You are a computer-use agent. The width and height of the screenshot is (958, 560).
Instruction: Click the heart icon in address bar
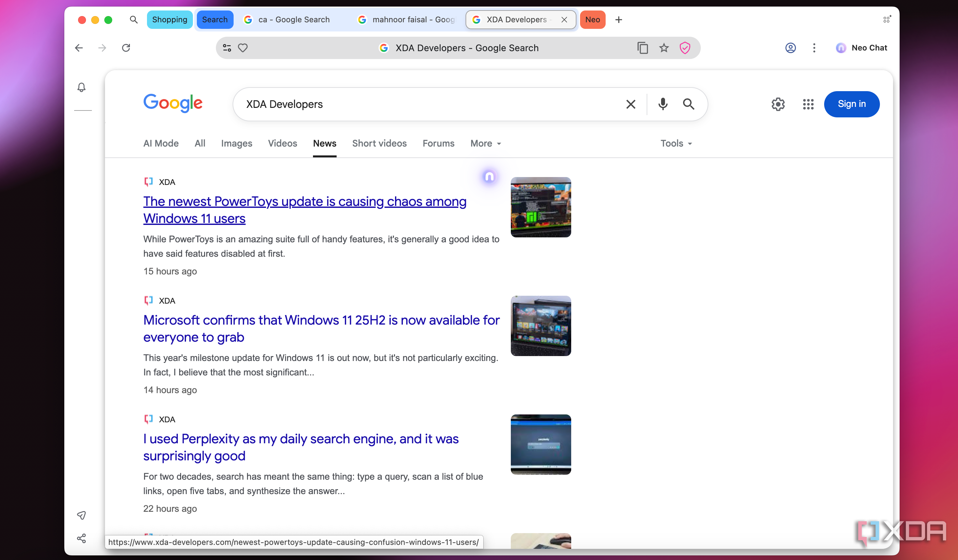(243, 48)
